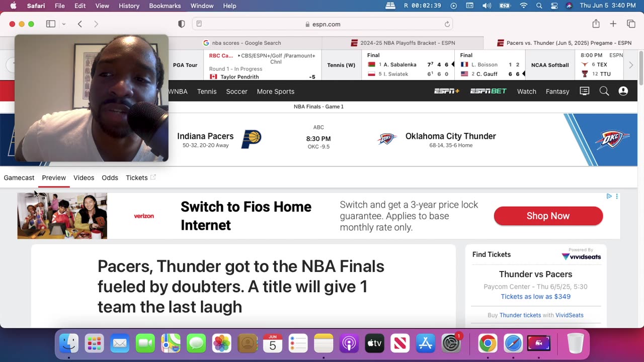Reload the page with the refresh icon
Viewport: 644px width, 362px height.
click(447, 24)
